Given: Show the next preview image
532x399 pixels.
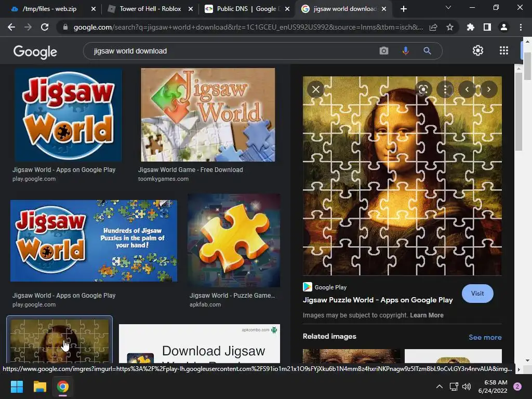Looking at the screenshot, I should click(488, 89).
